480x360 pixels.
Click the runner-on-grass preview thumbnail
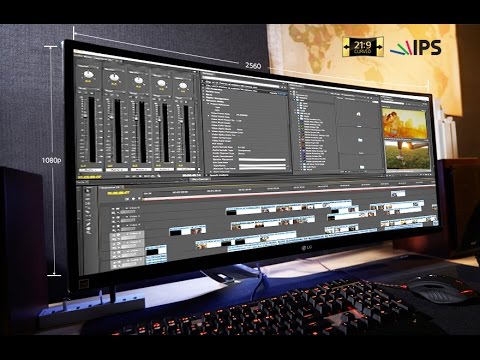tap(408, 155)
